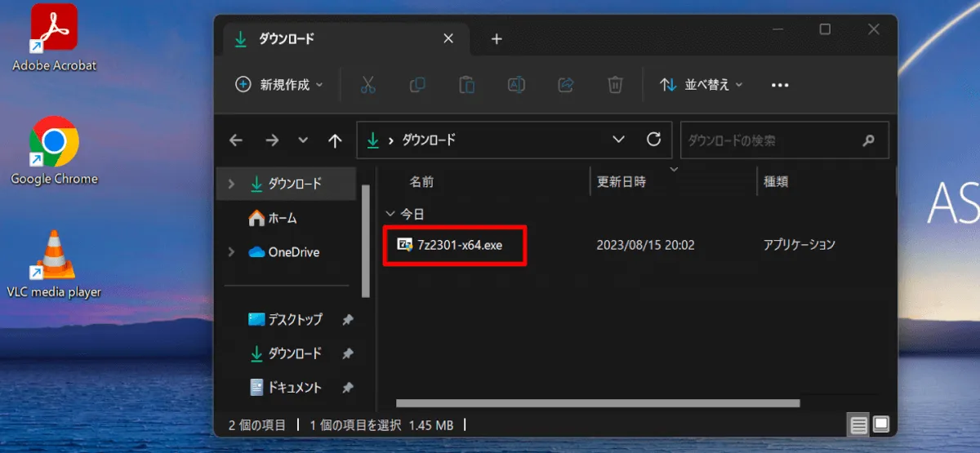
Task: Click the Paste clipboard icon
Action: point(467,85)
